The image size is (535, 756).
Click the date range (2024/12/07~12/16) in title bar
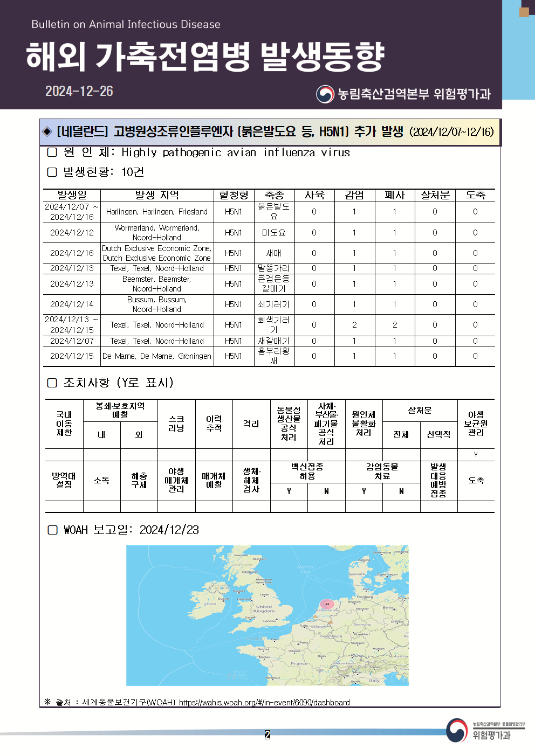pos(451,132)
